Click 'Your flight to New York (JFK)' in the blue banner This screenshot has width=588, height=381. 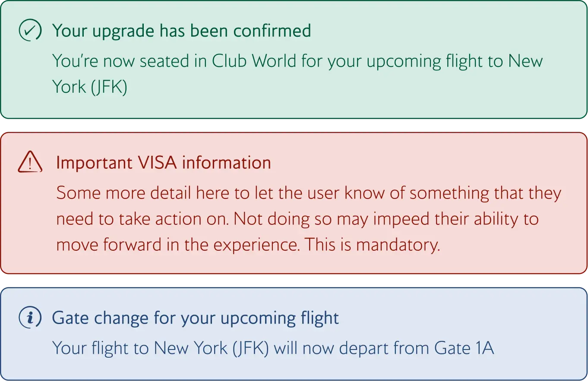[161, 348]
